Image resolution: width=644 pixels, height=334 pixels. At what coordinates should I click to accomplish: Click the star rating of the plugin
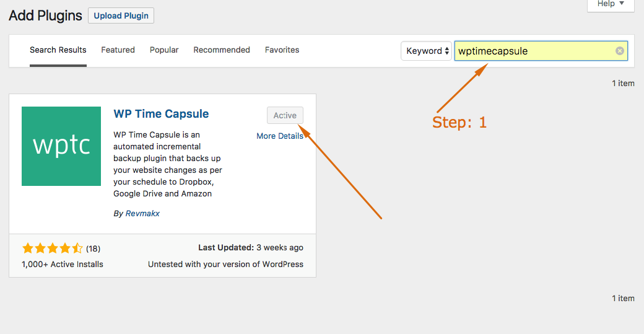[x=52, y=248]
